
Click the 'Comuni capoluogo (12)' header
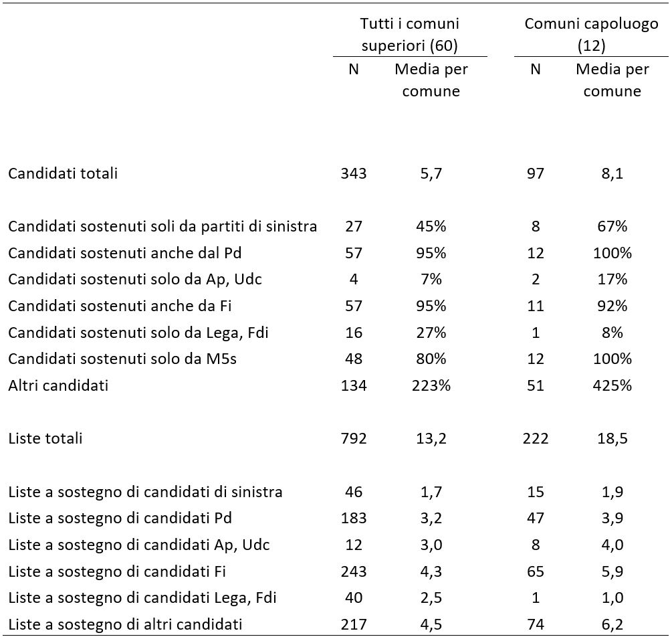591,34
